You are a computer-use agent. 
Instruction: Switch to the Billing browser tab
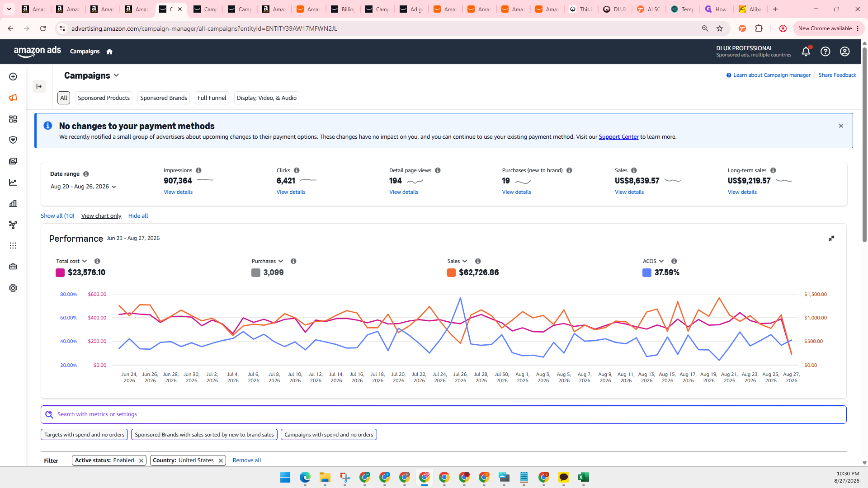click(x=343, y=9)
